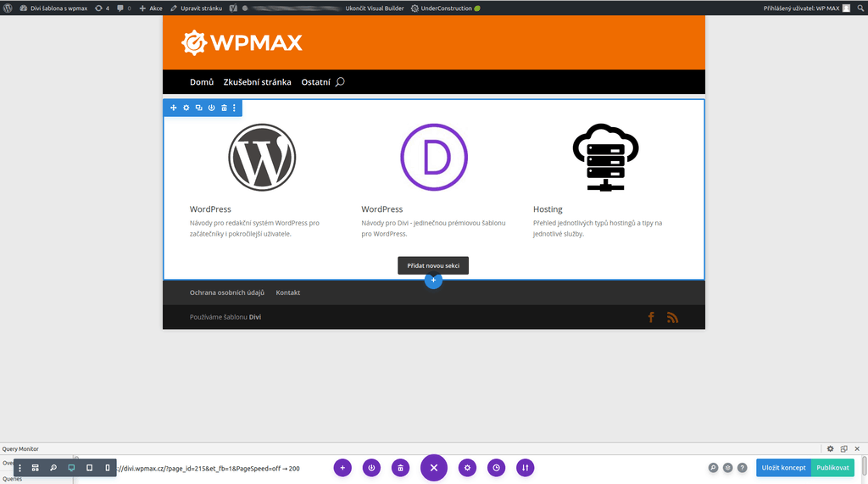This screenshot has height=484, width=868.
Task: Open the 'Divi šablona s wpmax' site menu
Action: [x=53, y=8]
